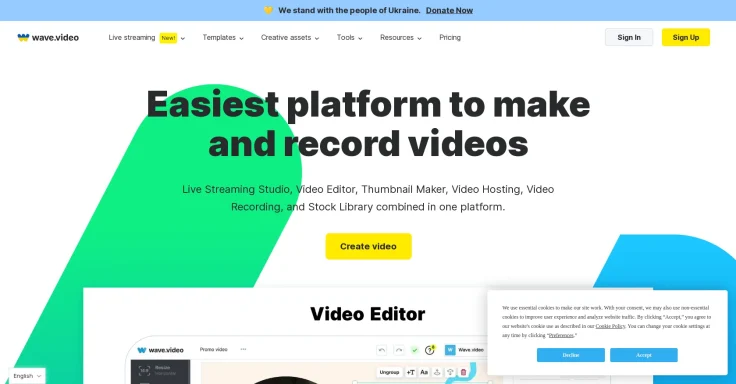The image size is (736, 384).
Task: Click the yellow heart icon in banner
Action: point(268,10)
